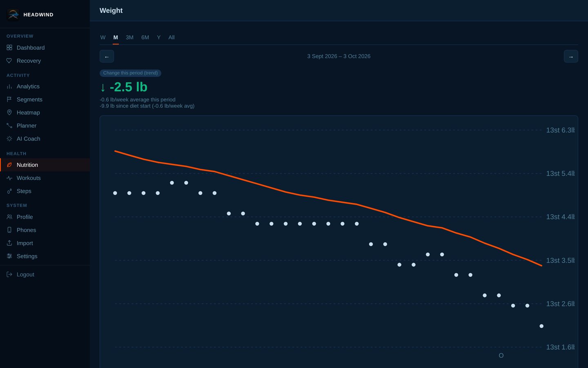Click the 13st 4.4lb axis label

click(x=560, y=217)
